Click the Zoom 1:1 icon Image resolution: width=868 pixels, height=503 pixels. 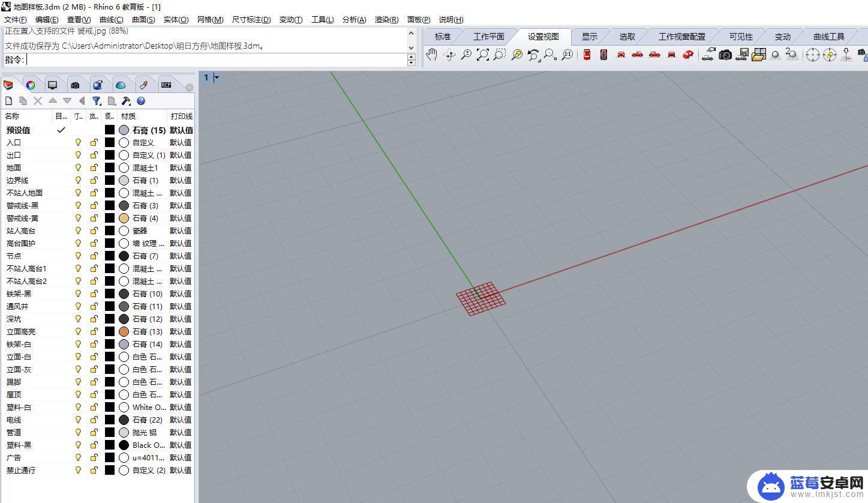coord(567,55)
